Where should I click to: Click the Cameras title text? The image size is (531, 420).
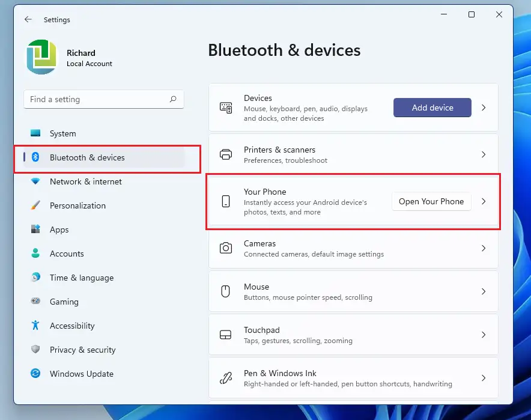tap(259, 243)
